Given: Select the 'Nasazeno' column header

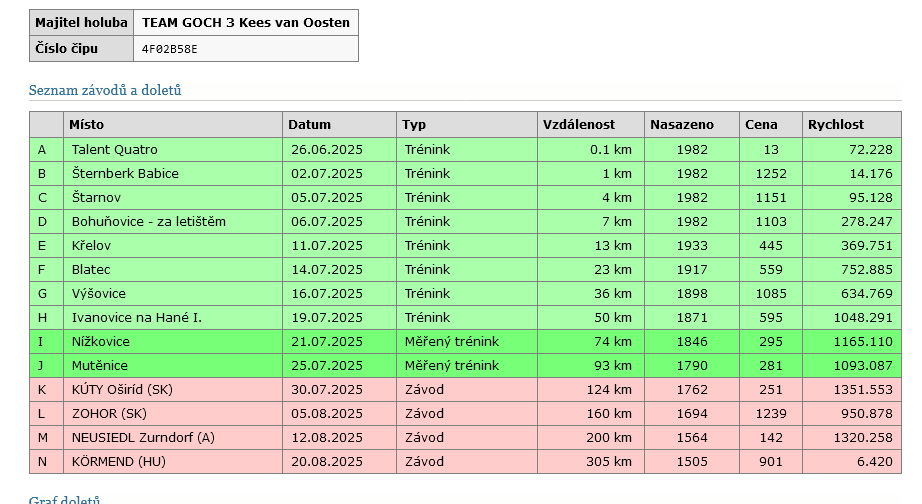Looking at the screenshot, I should point(681,125).
